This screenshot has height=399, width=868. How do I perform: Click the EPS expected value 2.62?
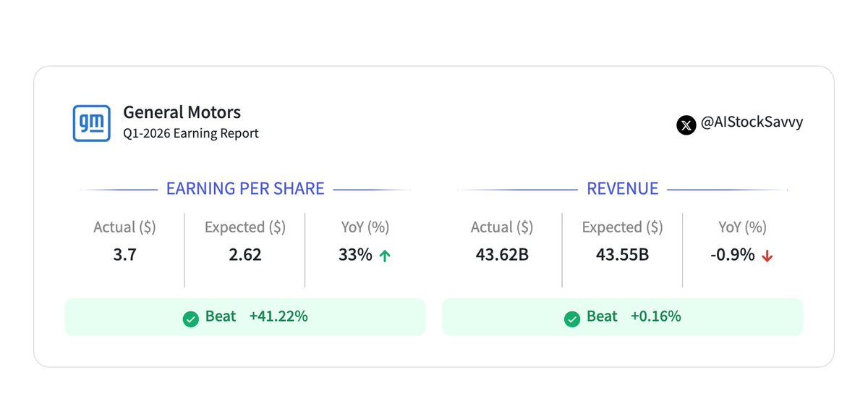[x=244, y=255]
